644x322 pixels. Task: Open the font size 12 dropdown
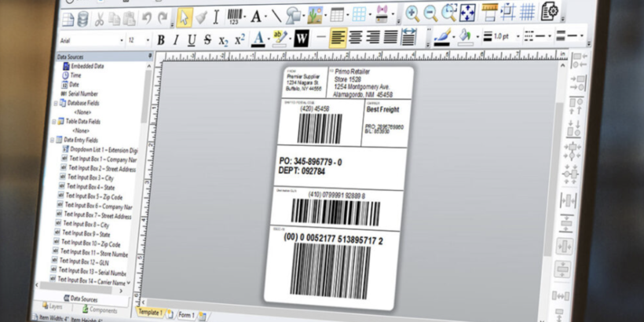coord(139,41)
